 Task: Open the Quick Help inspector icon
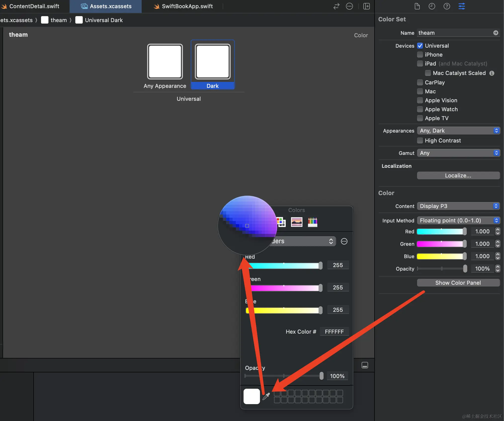click(x=447, y=6)
